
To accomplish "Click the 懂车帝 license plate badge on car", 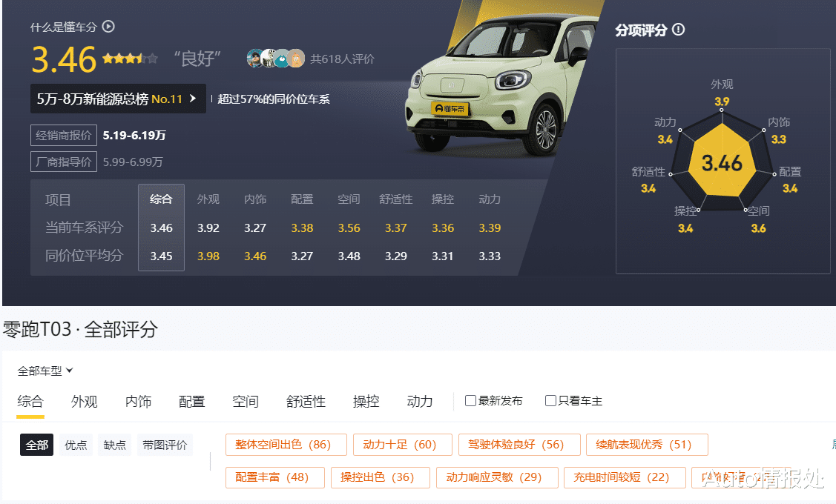I will [450, 109].
